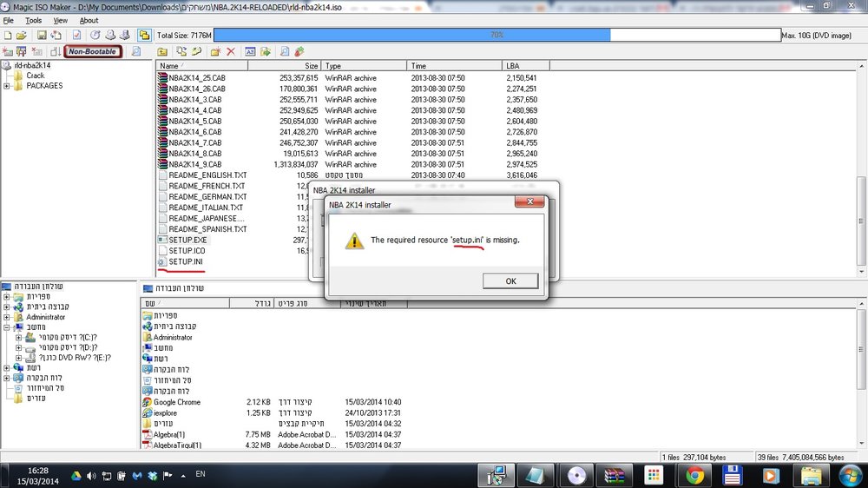Image resolution: width=868 pixels, height=488 pixels.
Task: Click the blue floppy-disk taskbar icon
Action: pos(732,476)
